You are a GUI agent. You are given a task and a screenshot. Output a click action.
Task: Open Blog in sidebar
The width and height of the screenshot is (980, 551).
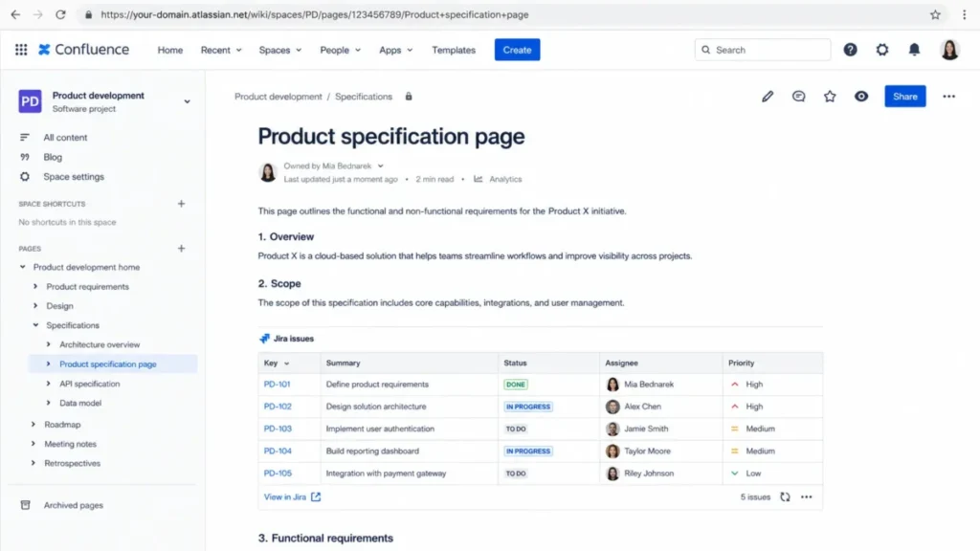[53, 157]
